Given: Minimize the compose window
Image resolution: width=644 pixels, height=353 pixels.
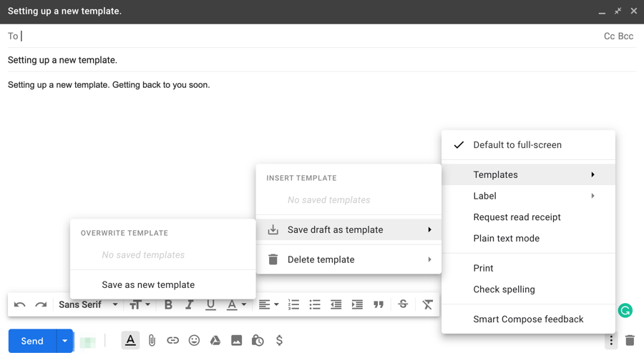Looking at the screenshot, I should tap(602, 11).
